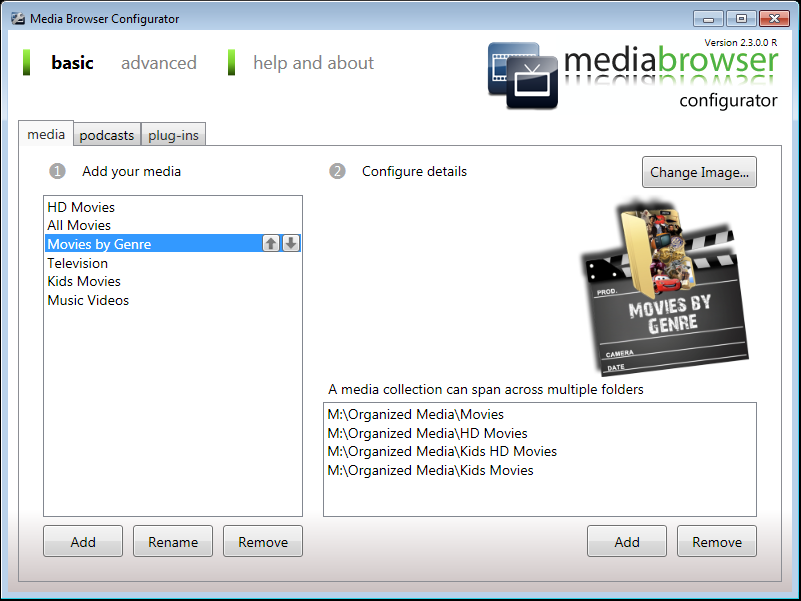Image resolution: width=801 pixels, height=601 pixels.
Task: Click the Movies by Genre clapperboard image
Action: 664,290
